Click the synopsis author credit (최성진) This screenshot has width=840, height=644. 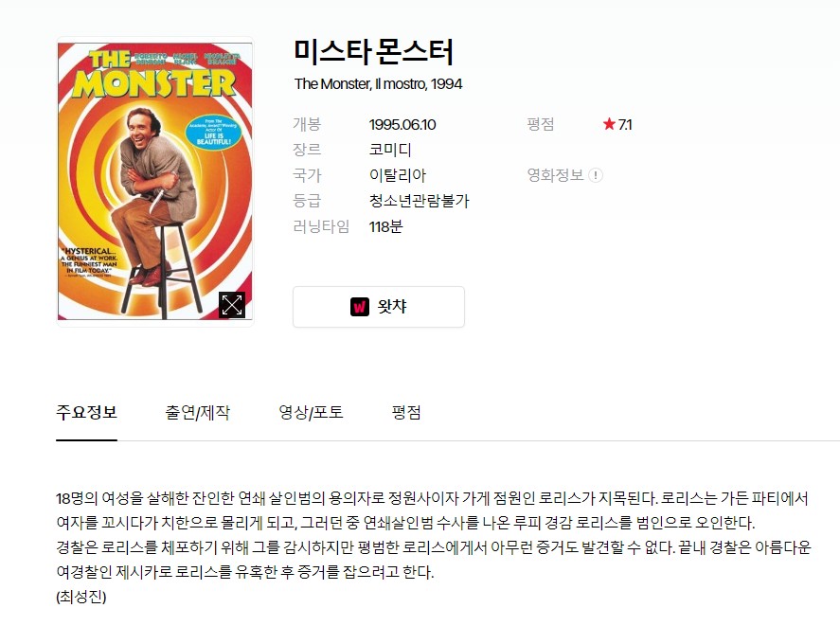[x=81, y=597]
